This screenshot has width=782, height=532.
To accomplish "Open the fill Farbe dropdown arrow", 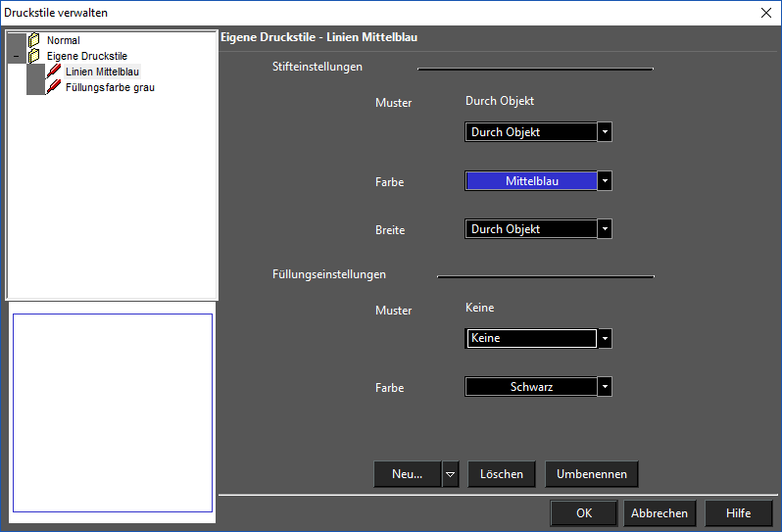I will click(605, 387).
